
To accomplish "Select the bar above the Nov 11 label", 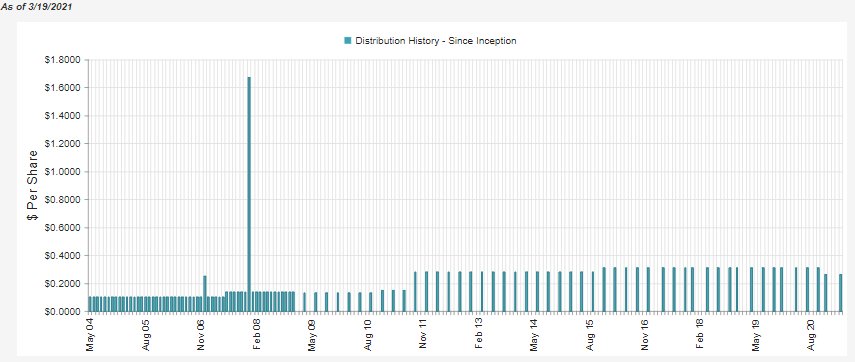I will [x=426, y=292].
